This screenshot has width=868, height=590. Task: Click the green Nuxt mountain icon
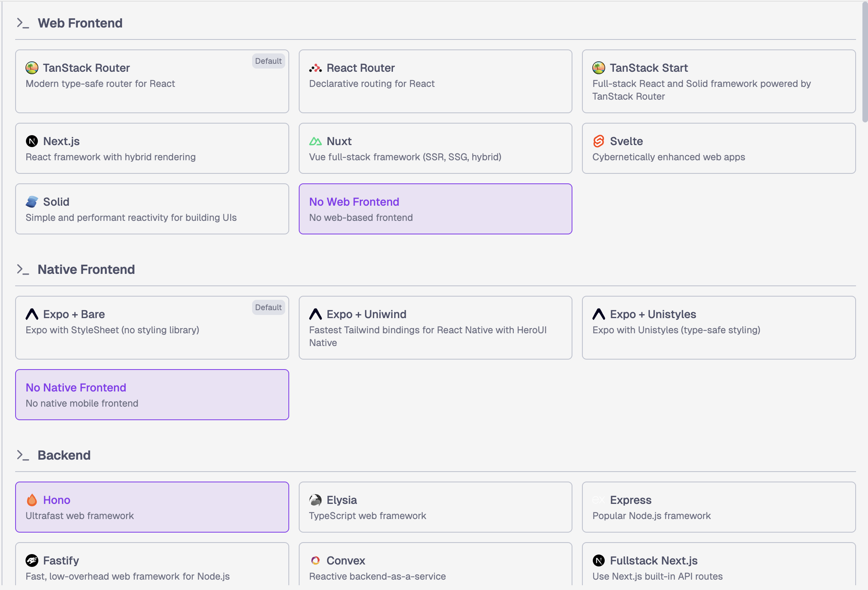click(x=315, y=141)
